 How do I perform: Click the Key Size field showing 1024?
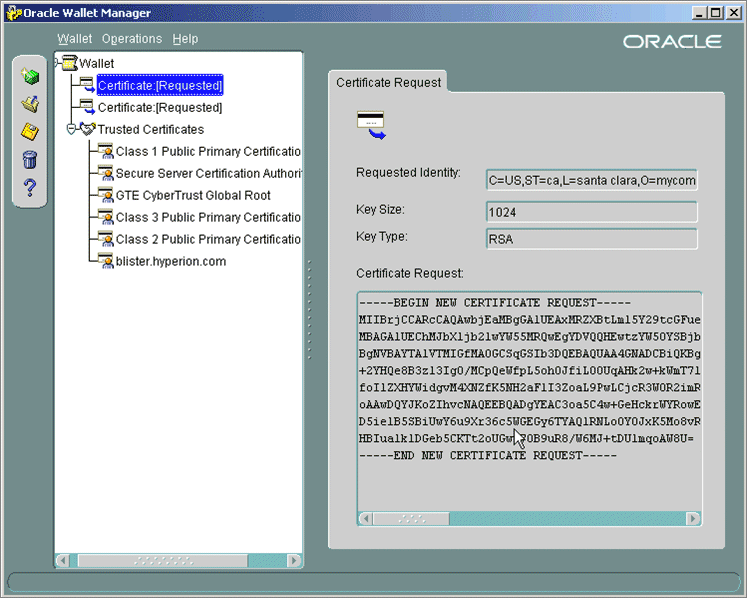point(592,212)
